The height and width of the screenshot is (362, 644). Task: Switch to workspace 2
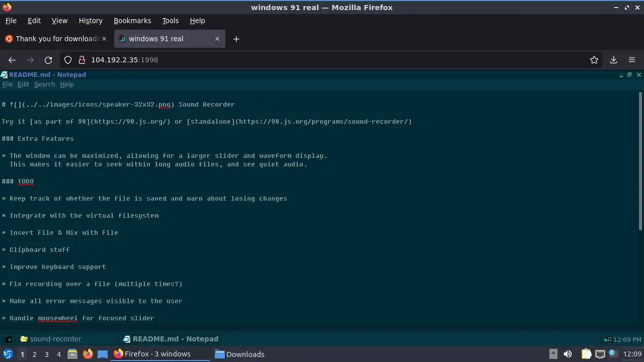click(34, 354)
